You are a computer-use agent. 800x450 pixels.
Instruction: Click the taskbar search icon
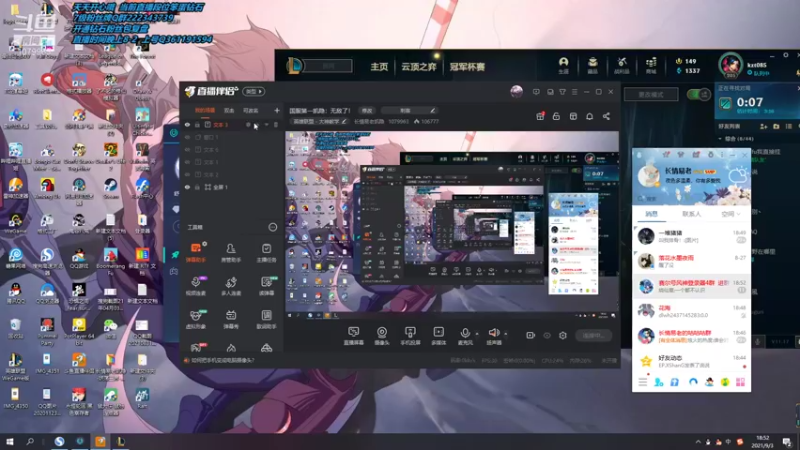point(30,441)
